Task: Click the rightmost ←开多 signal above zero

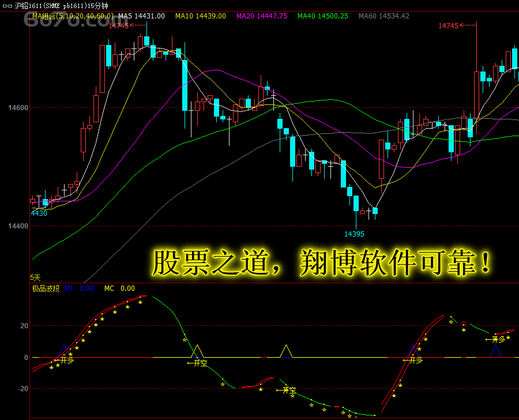Action: (x=495, y=339)
